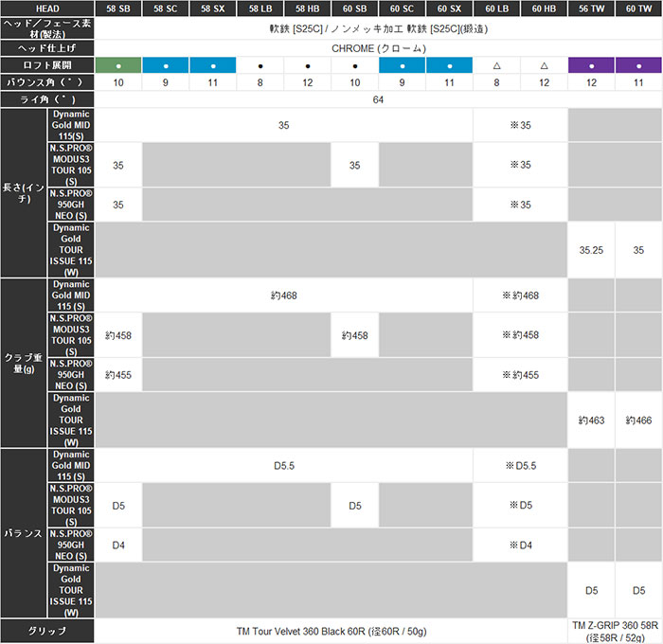This screenshot has width=663, height=644.
Task: Pick the purple loft cell under 60 TW
Action: coord(639,65)
